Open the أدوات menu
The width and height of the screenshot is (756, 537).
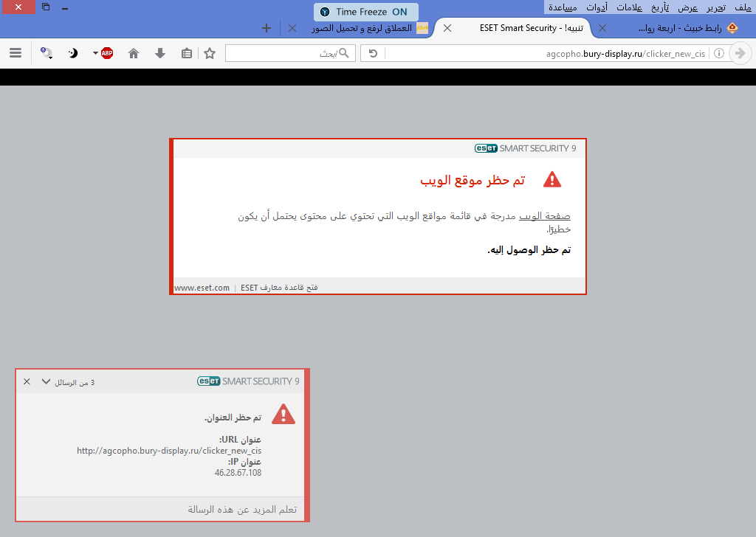point(597,7)
